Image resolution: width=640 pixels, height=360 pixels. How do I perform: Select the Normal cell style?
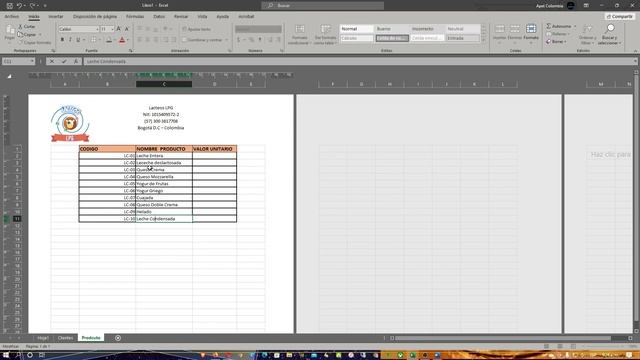coord(357,29)
